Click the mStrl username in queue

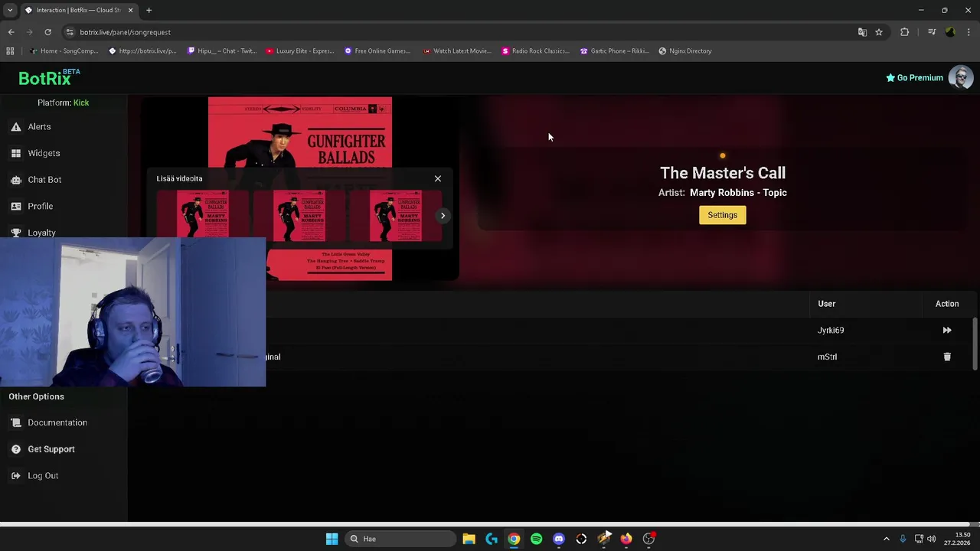(x=827, y=357)
